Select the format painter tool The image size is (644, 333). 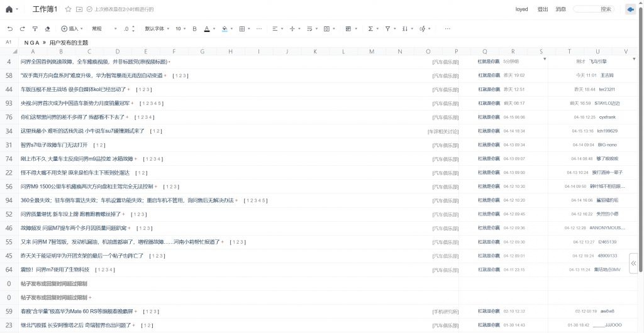click(35, 29)
